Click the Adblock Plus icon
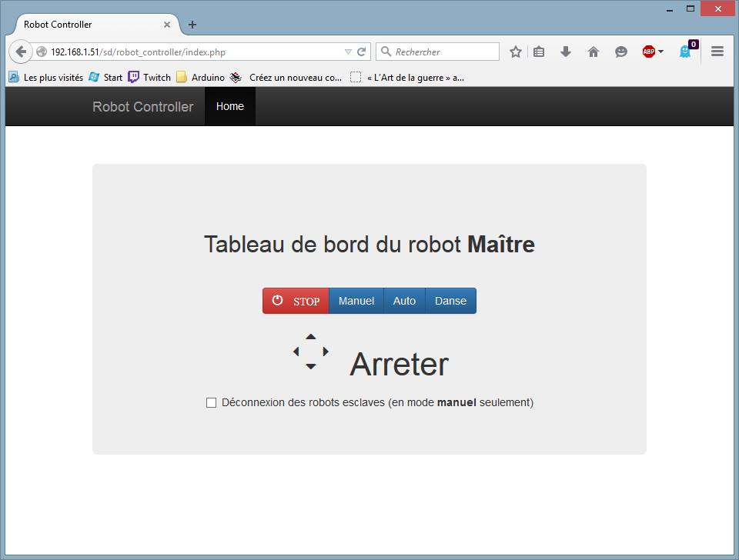The image size is (739, 560). (x=647, y=52)
